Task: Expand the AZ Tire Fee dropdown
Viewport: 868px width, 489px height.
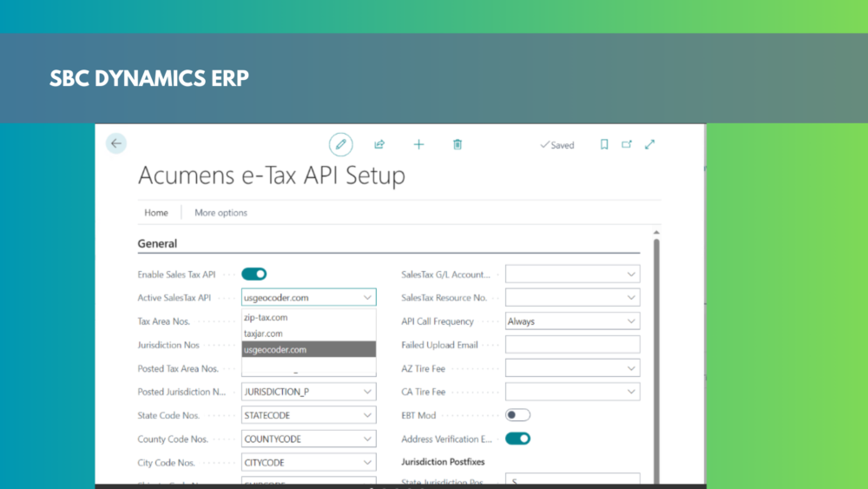Action: tap(631, 368)
